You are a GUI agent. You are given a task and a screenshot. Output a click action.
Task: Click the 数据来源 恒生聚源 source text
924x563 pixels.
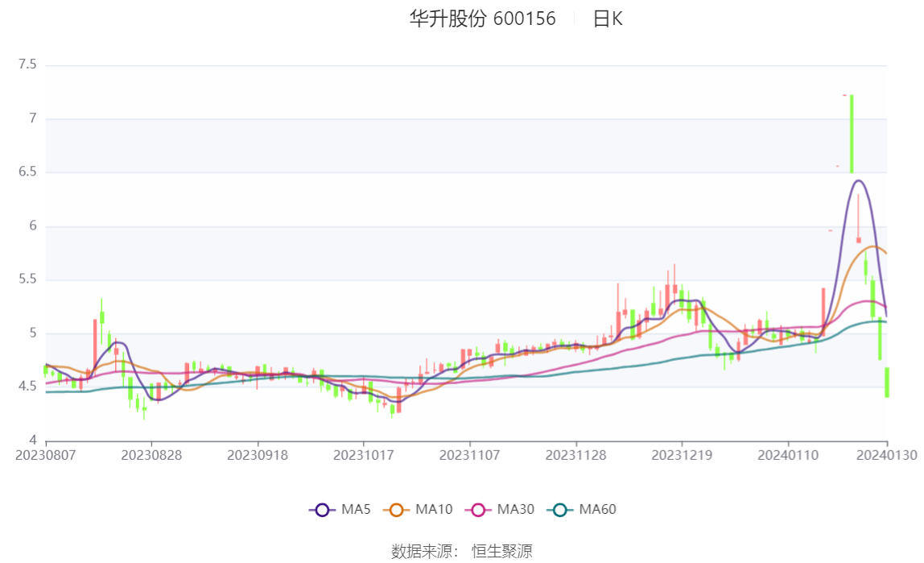[x=462, y=551]
